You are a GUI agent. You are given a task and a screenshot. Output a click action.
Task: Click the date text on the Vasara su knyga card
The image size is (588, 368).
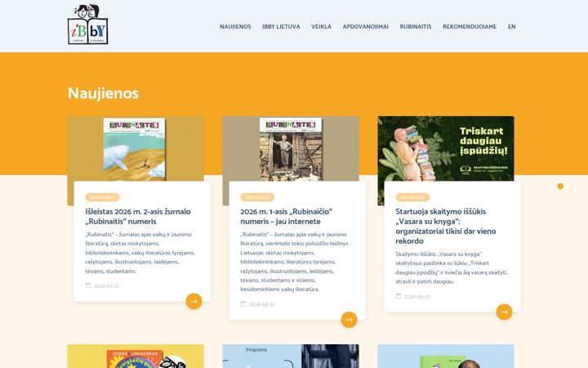tap(417, 297)
